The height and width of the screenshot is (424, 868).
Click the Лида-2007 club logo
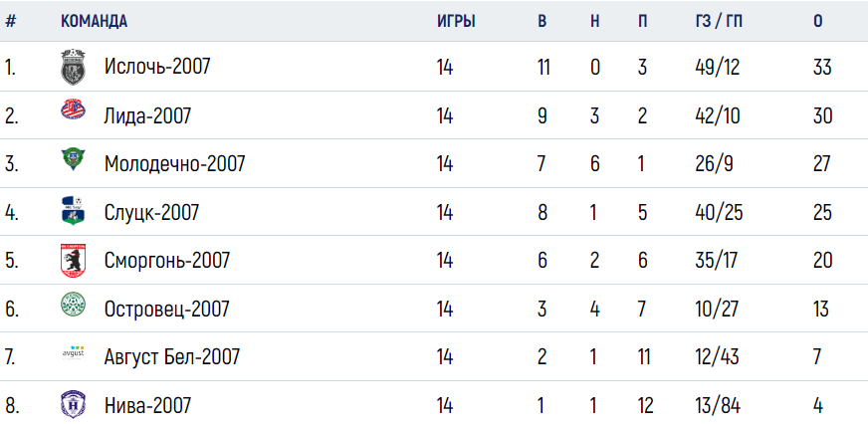73,109
